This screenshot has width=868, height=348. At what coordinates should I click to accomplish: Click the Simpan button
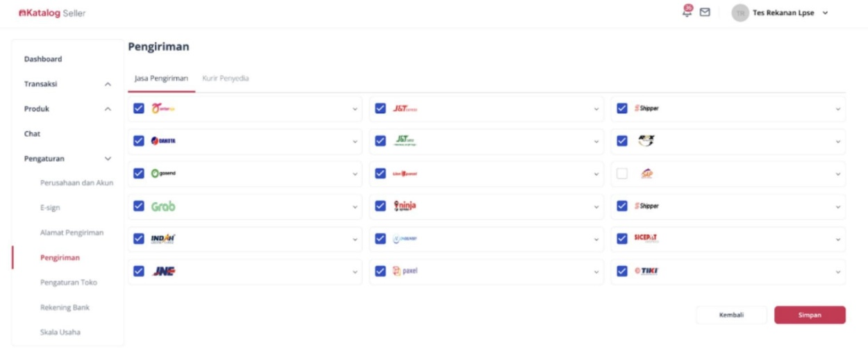point(810,315)
